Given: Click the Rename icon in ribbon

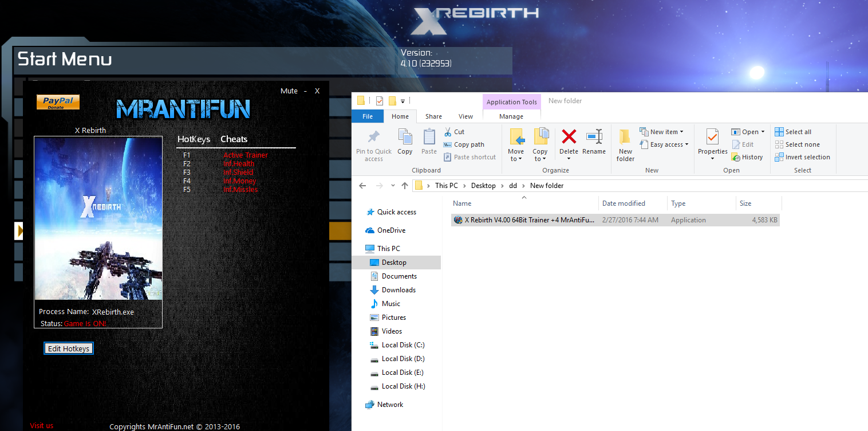Looking at the screenshot, I should point(594,137).
